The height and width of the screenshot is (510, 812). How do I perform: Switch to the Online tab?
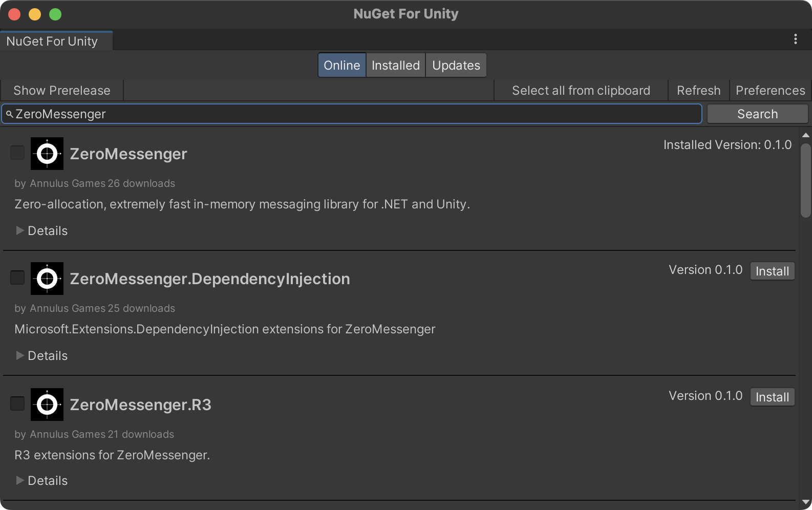click(x=342, y=66)
